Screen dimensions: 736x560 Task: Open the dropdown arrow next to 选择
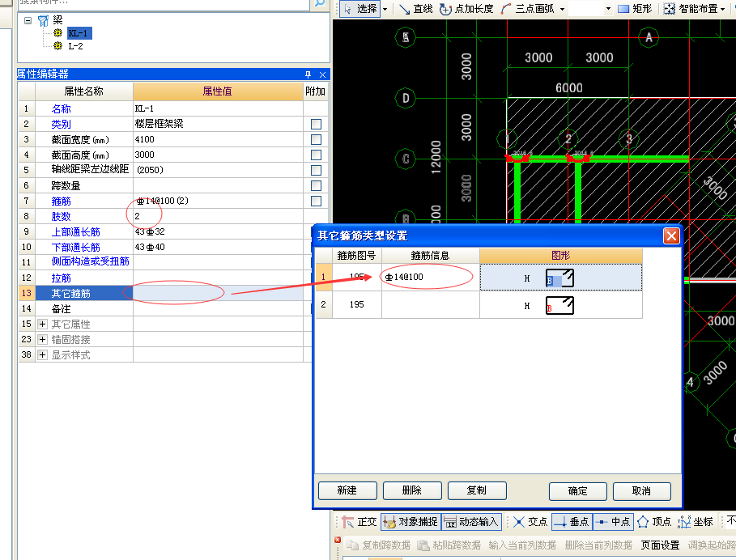tap(385, 9)
